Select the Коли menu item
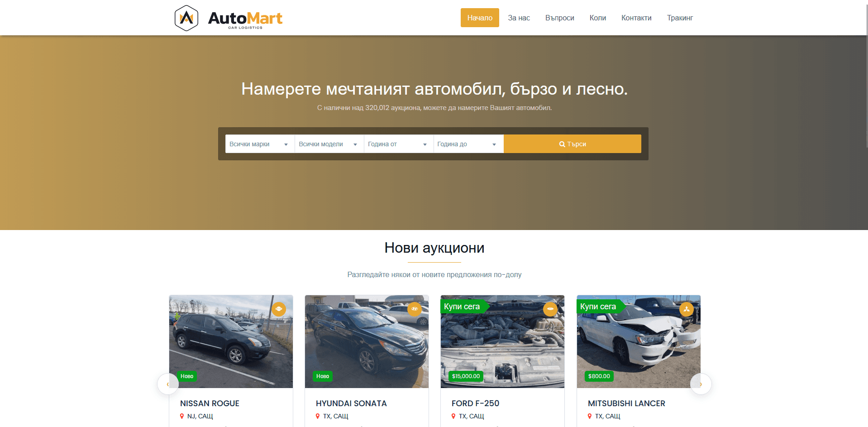The width and height of the screenshot is (868, 427). [x=597, y=18]
